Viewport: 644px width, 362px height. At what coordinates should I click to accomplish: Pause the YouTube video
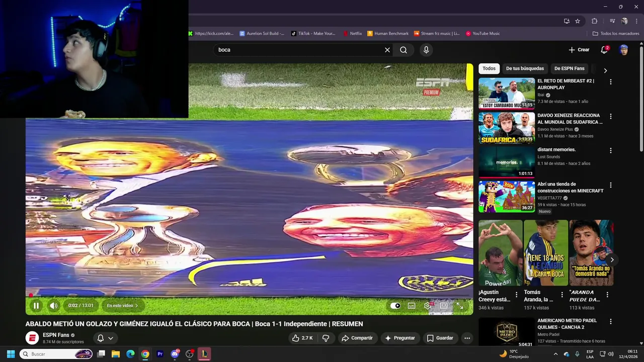(x=36, y=306)
